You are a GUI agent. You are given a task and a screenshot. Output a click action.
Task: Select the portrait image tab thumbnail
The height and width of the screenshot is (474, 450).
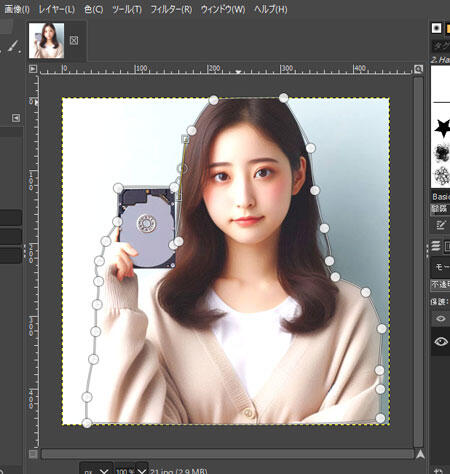click(46, 40)
